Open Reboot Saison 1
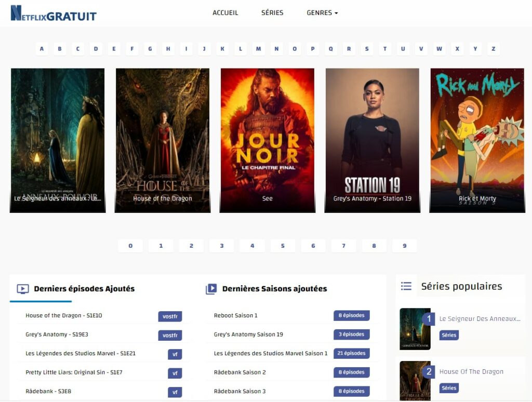 tap(236, 315)
